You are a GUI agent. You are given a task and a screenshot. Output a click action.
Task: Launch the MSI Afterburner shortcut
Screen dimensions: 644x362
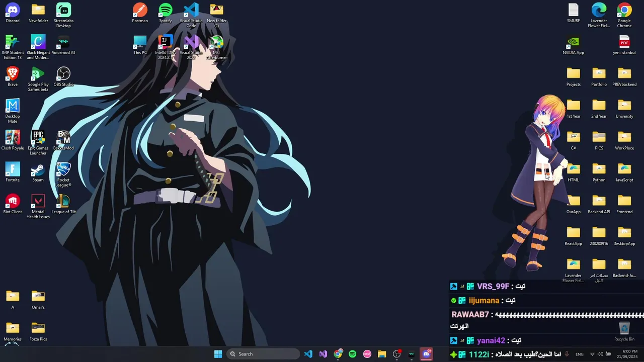[x=216, y=47]
